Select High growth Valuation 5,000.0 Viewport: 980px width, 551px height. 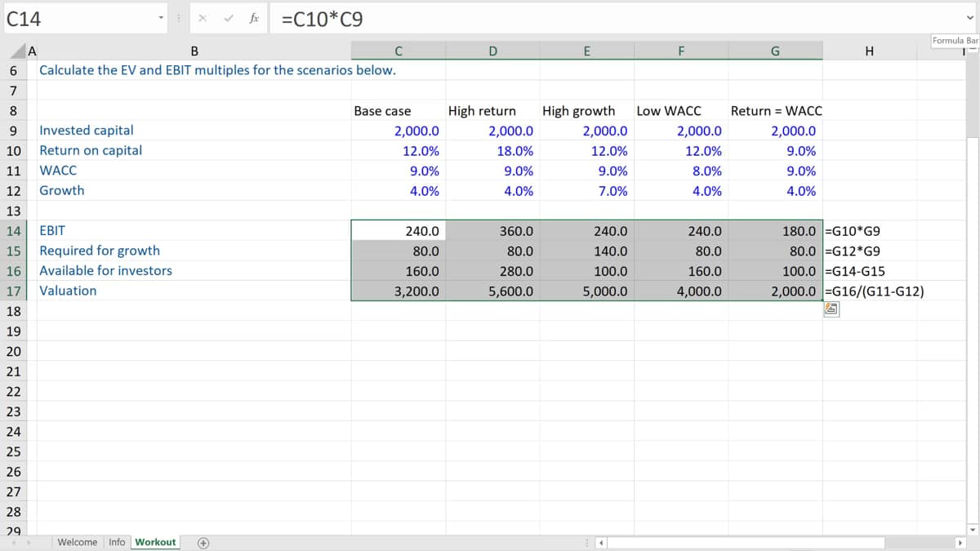click(x=586, y=291)
